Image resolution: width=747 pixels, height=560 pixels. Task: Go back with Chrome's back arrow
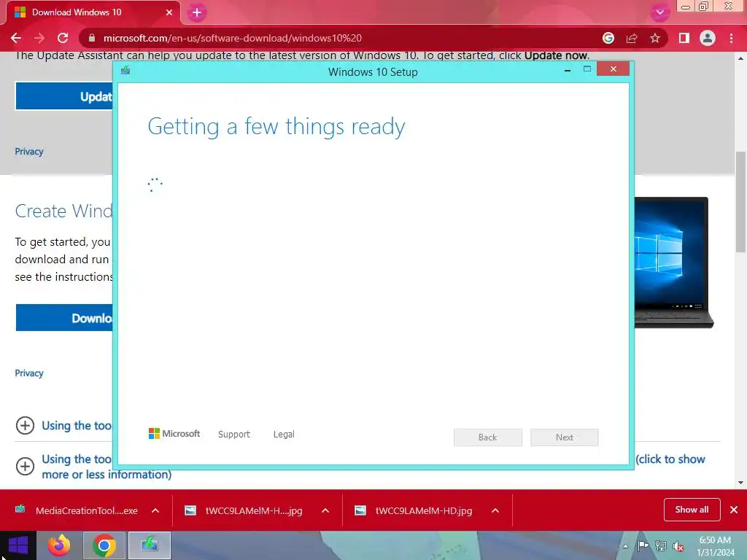click(x=16, y=38)
